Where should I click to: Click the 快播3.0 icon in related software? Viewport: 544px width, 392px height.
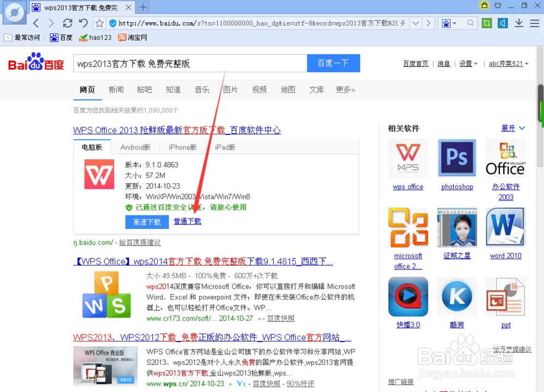[408, 296]
